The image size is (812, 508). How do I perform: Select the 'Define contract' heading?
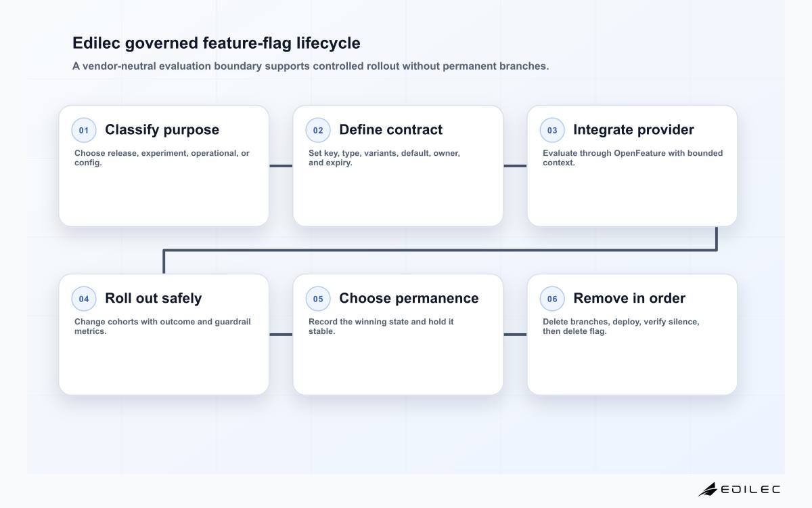pyautogui.click(x=390, y=129)
